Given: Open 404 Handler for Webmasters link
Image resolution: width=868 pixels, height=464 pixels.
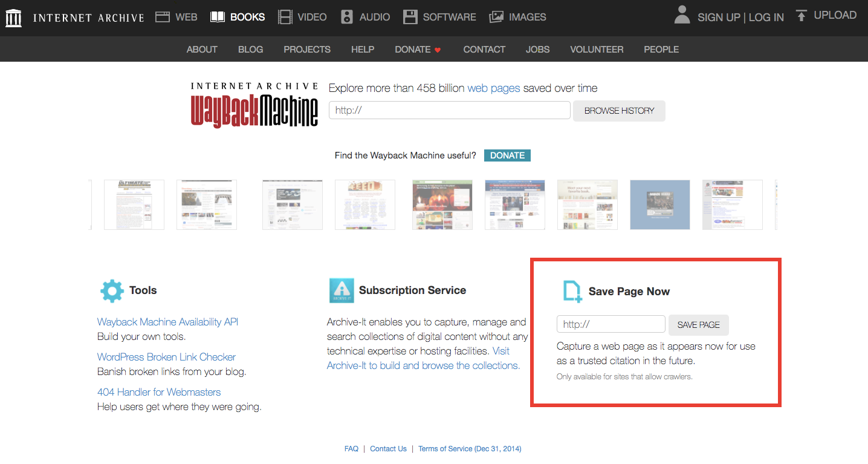Looking at the screenshot, I should pos(159,392).
